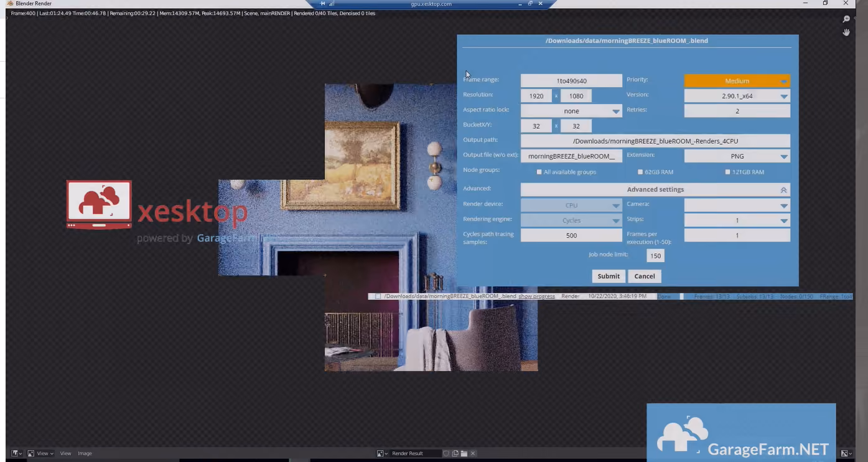Open the Priority dropdown set to Medium

point(737,81)
